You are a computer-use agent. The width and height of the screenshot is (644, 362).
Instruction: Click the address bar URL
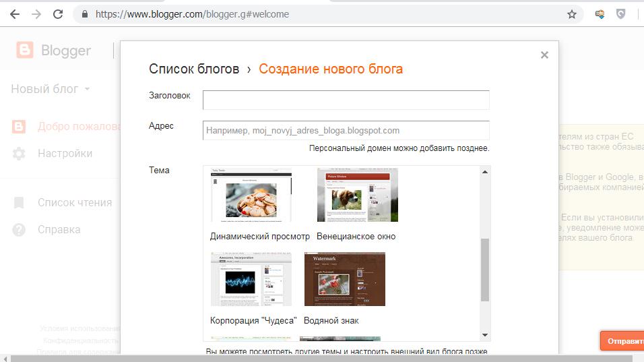(x=192, y=14)
